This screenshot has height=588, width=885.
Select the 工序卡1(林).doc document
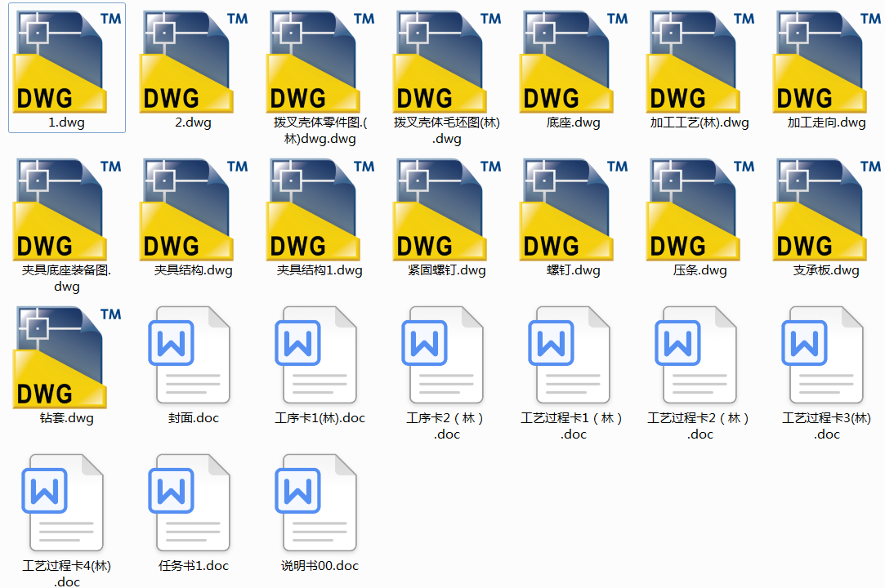[317, 355]
